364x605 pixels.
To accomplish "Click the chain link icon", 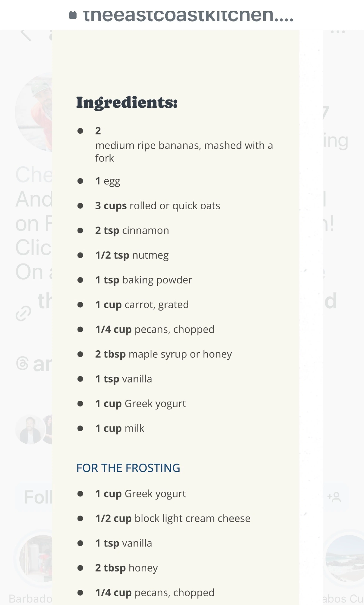I will [x=23, y=313].
